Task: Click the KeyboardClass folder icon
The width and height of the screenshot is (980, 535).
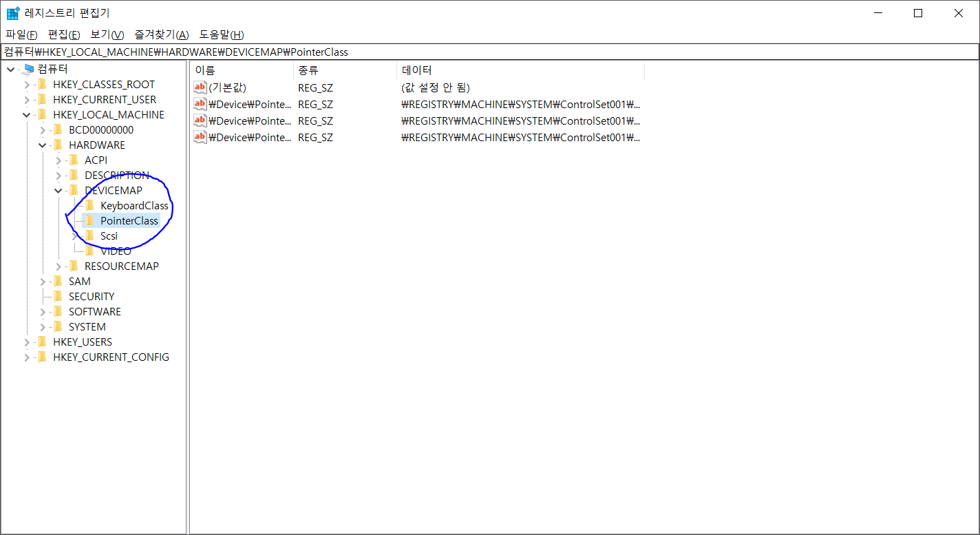Action: tap(89, 206)
